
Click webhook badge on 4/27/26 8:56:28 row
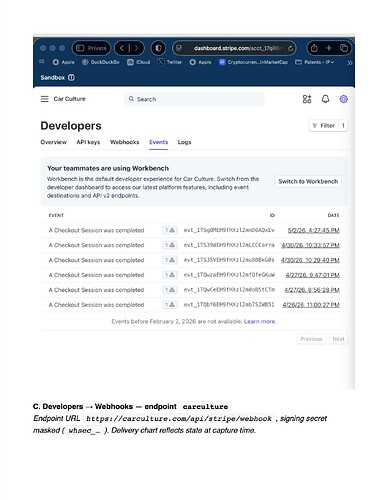pyautogui.click(x=170, y=290)
